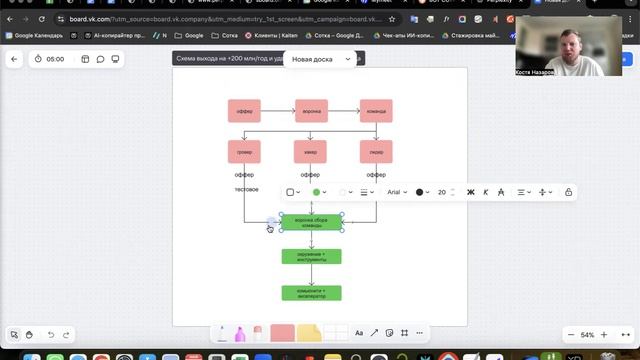This screenshot has width=640, height=360.
Task: Select the воронка pink box
Action: point(311,111)
